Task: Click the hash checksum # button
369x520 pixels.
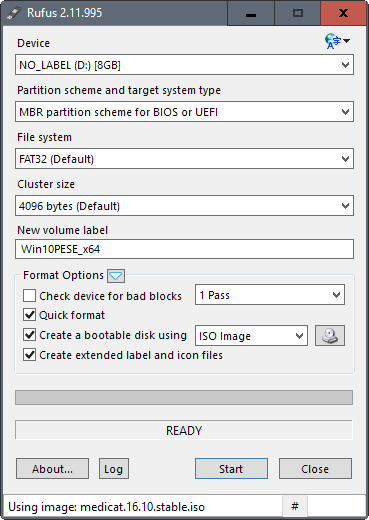Action: click(295, 507)
